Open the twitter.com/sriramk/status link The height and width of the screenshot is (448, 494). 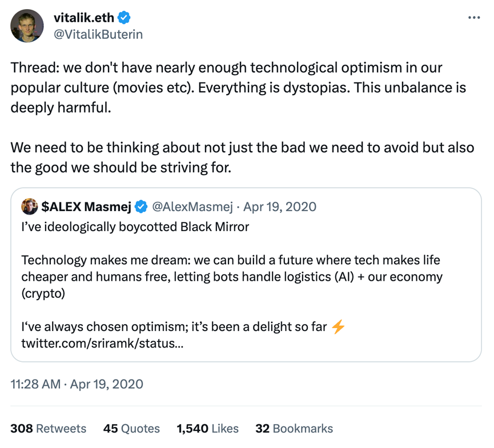(102, 344)
